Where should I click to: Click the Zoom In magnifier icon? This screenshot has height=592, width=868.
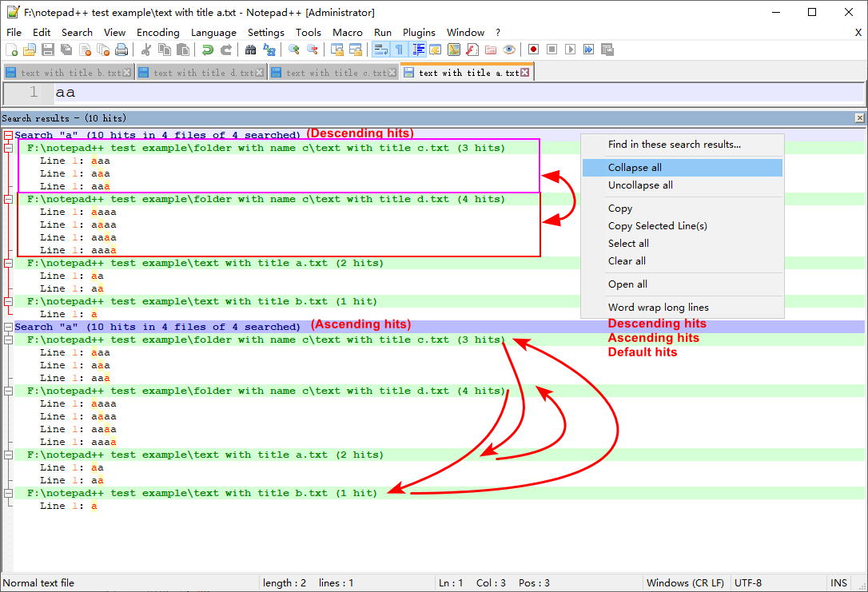pos(294,50)
